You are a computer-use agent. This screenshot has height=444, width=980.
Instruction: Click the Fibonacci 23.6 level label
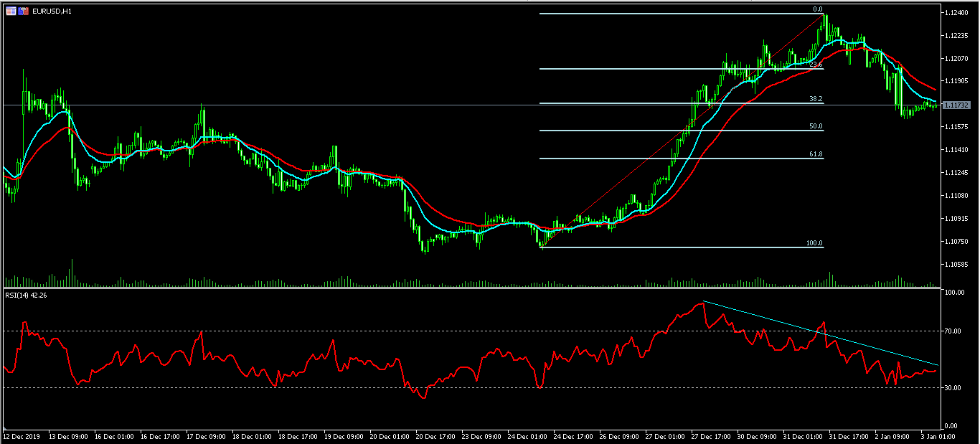coord(816,65)
